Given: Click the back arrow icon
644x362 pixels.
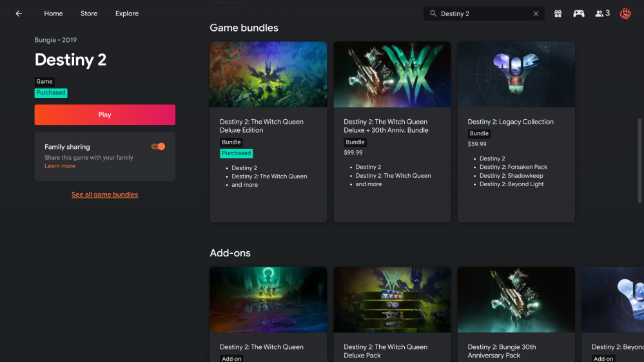Looking at the screenshot, I should click(x=19, y=14).
